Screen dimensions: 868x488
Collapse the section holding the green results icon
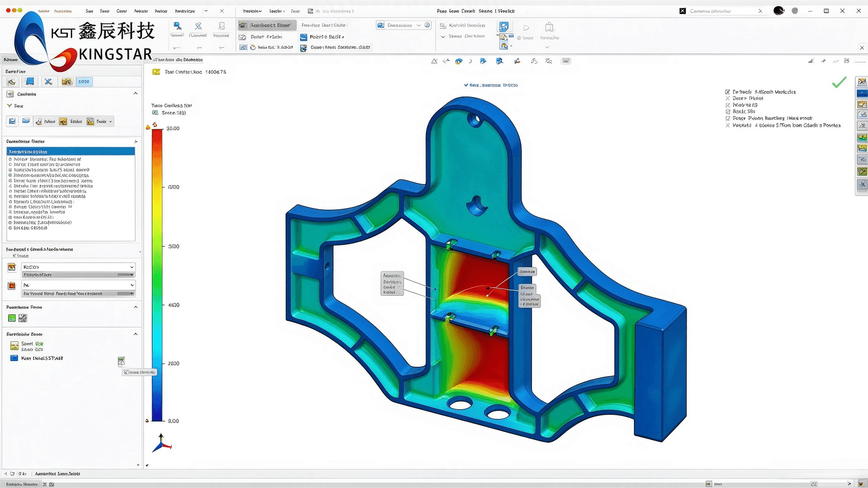[136, 307]
